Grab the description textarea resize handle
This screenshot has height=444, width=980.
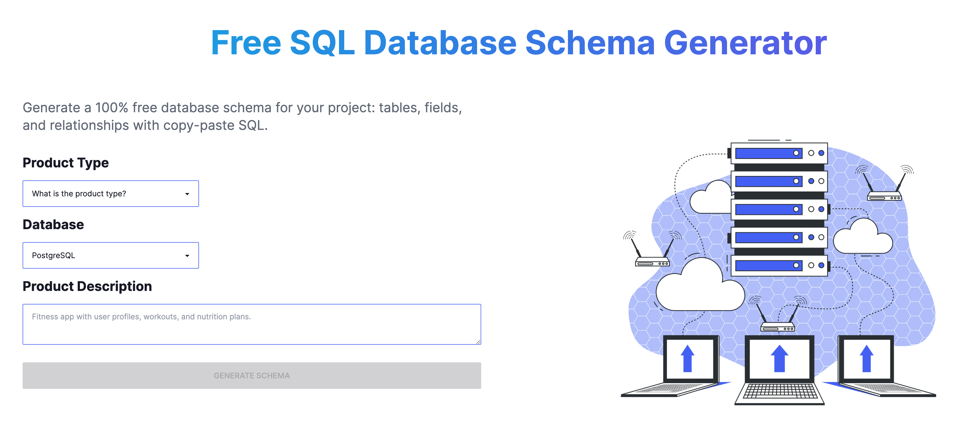[x=478, y=342]
